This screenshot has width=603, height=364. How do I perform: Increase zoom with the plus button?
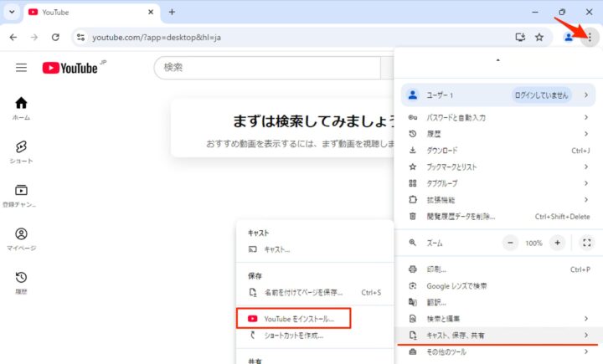coord(558,243)
